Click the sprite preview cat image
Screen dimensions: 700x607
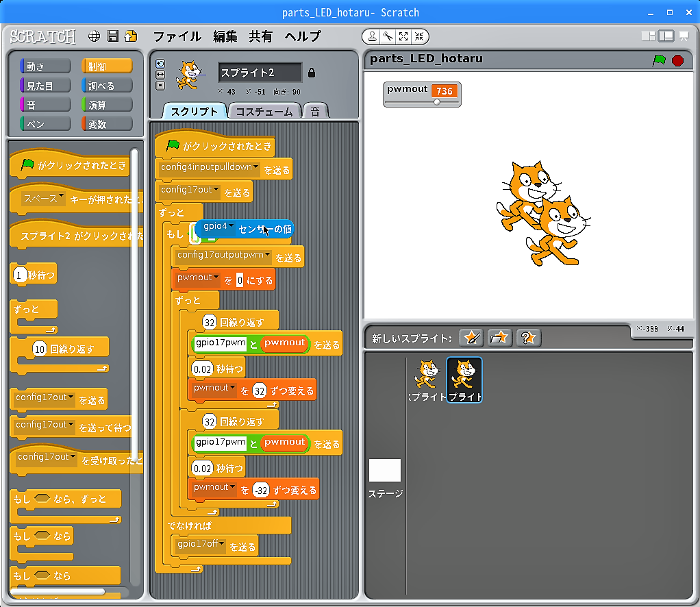pos(190,75)
